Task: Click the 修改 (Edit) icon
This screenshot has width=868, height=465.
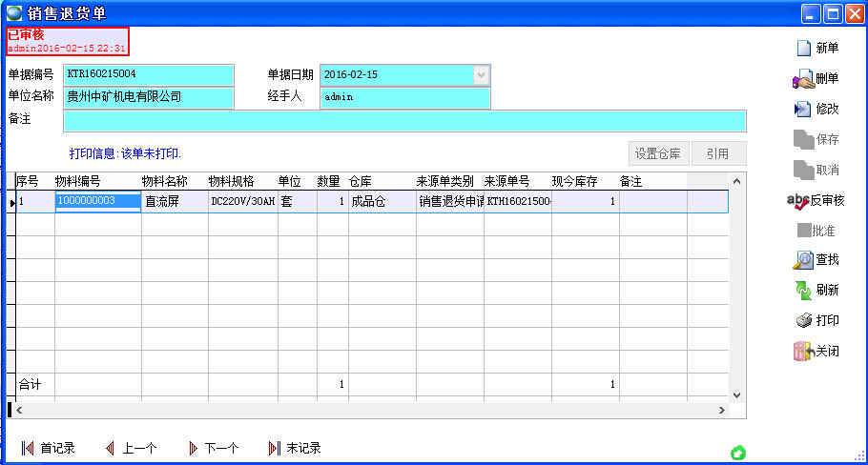Action: tap(803, 110)
